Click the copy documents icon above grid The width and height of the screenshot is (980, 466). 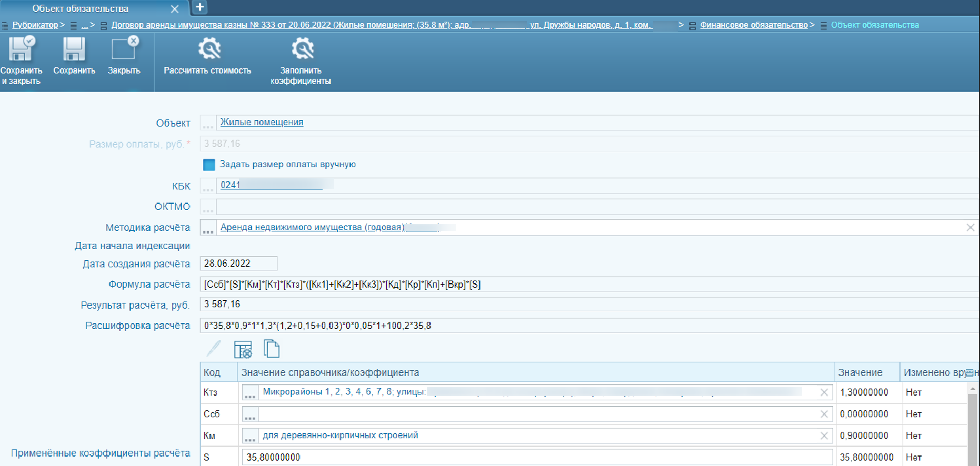click(x=272, y=349)
